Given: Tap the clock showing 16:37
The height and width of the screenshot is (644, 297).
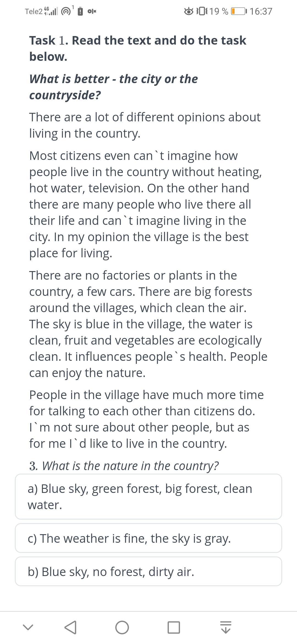Looking at the screenshot, I should pyautogui.click(x=261, y=11).
